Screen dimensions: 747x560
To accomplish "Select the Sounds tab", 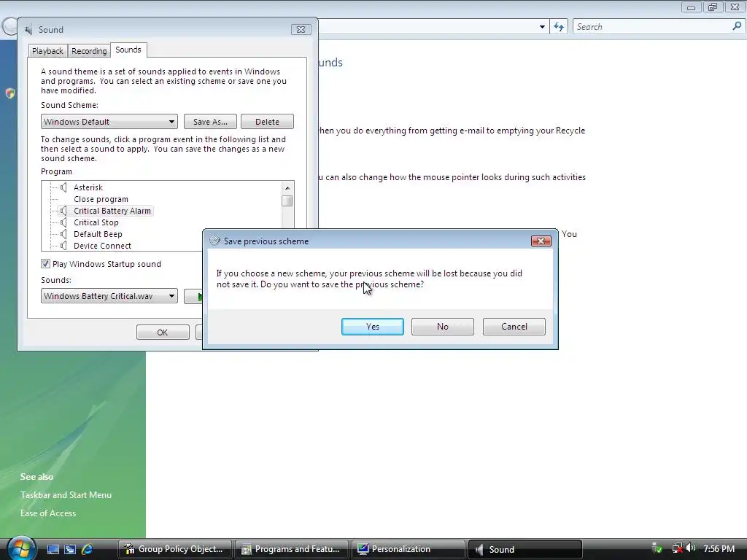I will 128,50.
